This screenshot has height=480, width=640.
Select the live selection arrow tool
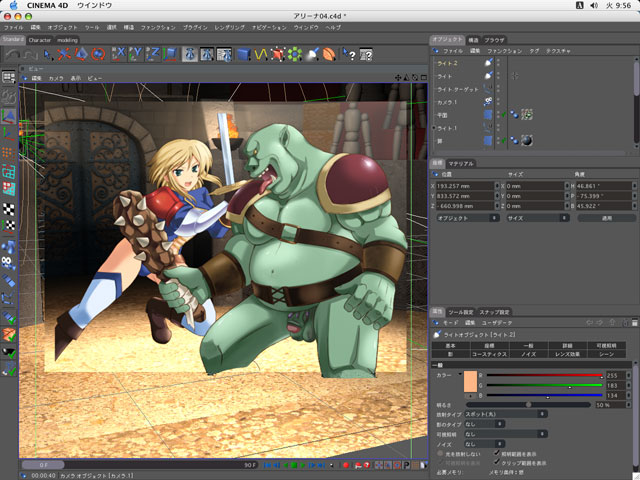48,54
